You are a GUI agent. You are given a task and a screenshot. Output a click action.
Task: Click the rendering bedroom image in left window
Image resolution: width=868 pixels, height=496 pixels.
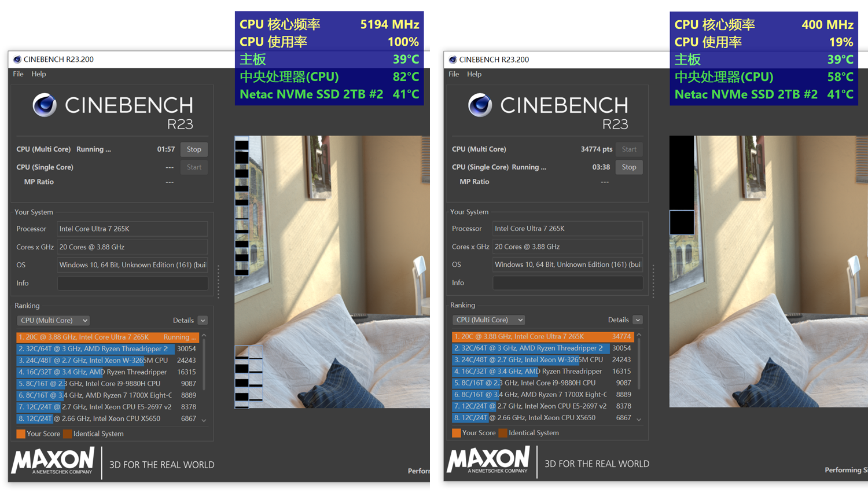(332, 272)
